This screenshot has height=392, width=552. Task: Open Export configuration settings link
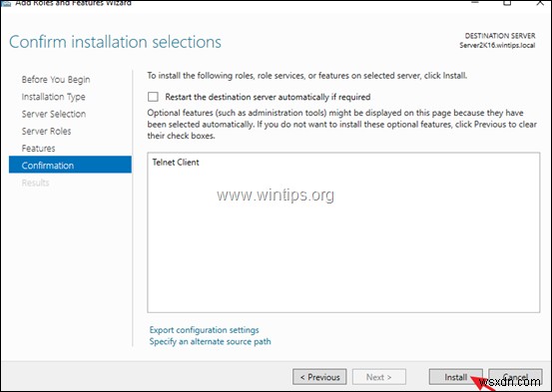[205, 330]
